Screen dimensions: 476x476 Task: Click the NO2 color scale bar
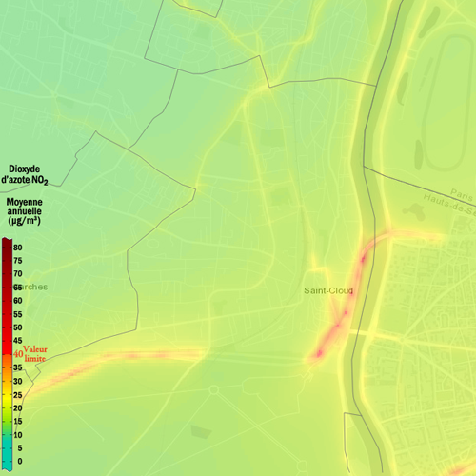pyautogui.click(x=7, y=354)
